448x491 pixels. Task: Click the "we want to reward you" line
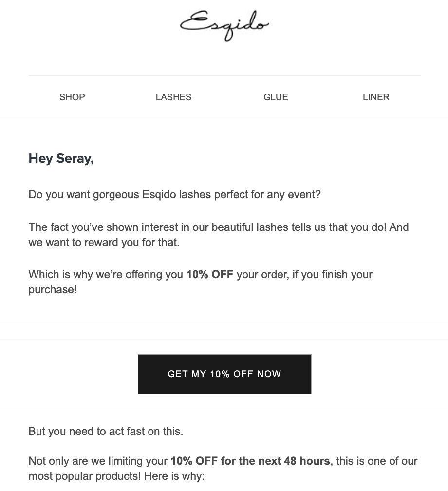coord(104,242)
